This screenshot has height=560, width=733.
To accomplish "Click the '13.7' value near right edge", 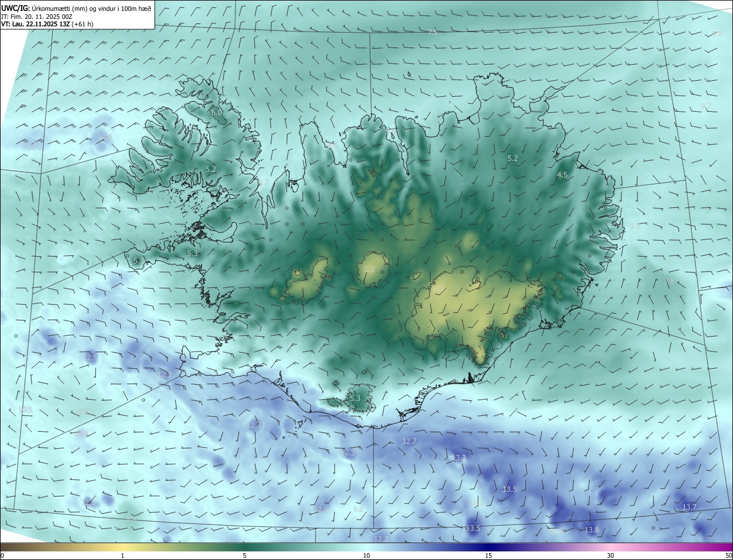I will pos(689,507).
